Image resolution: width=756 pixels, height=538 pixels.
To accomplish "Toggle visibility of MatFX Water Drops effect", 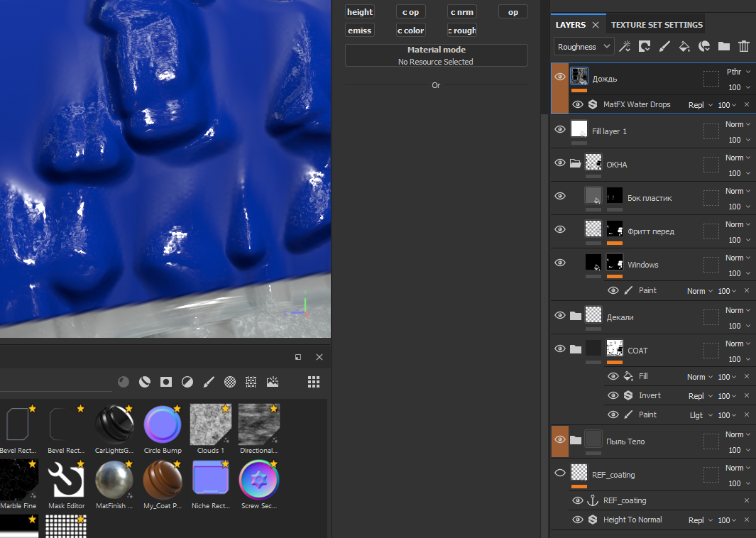I will tap(578, 104).
